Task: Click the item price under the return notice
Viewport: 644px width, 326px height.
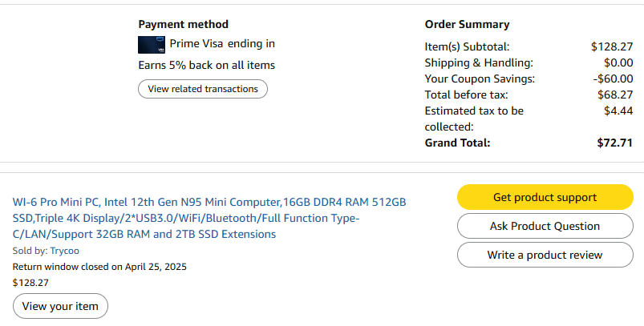Action: coord(30,282)
